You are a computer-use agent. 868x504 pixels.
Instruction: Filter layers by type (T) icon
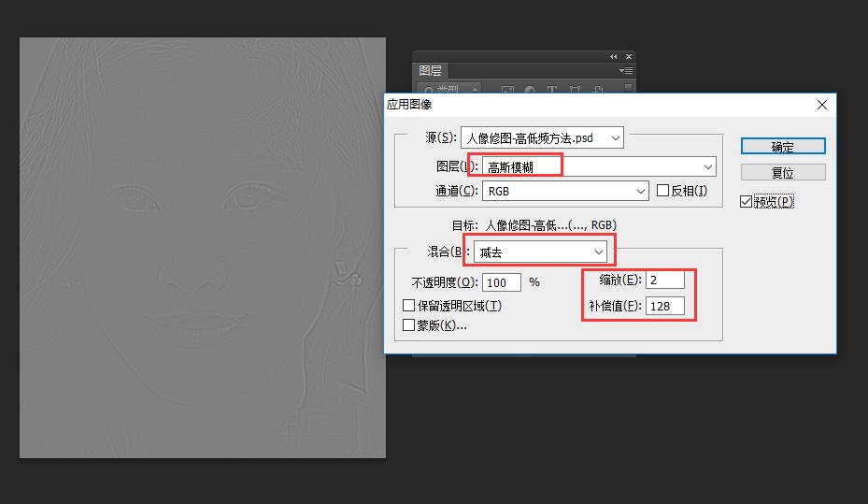pos(552,89)
